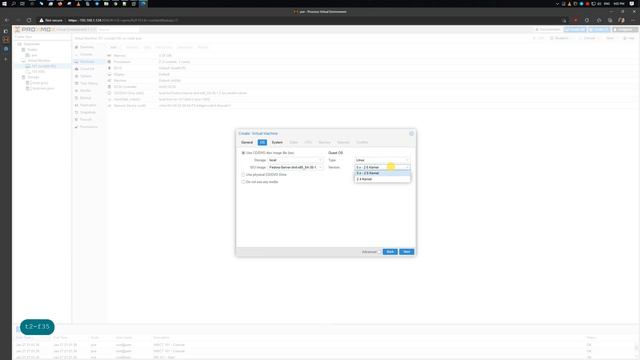The height and width of the screenshot is (360, 640).
Task: Switch to the General tab
Action: click(x=247, y=142)
